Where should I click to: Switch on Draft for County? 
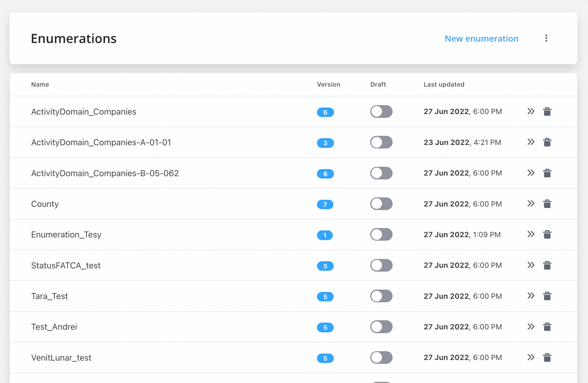pyautogui.click(x=381, y=204)
